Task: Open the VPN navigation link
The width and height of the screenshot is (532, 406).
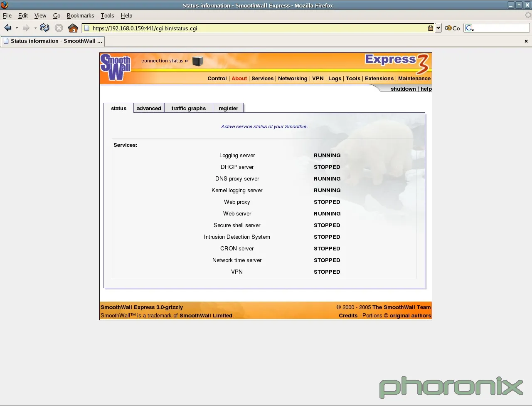Action: coord(318,78)
